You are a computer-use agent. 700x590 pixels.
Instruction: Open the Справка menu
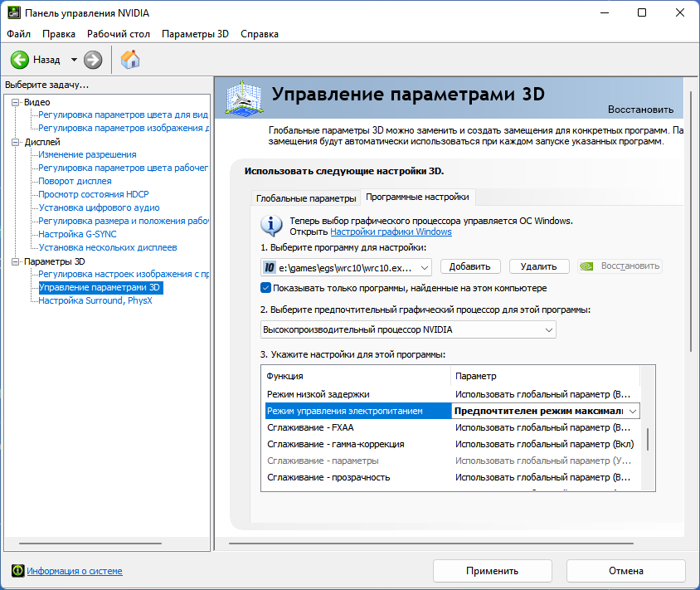[x=260, y=34]
